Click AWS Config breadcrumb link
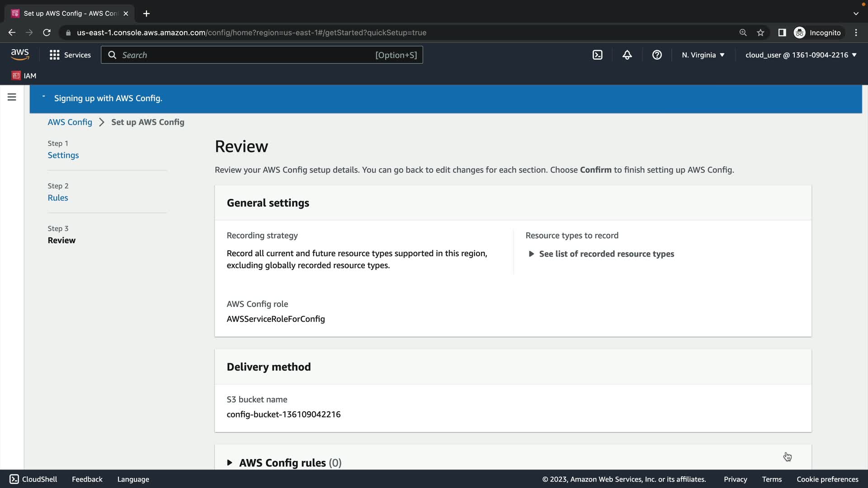 click(x=70, y=122)
